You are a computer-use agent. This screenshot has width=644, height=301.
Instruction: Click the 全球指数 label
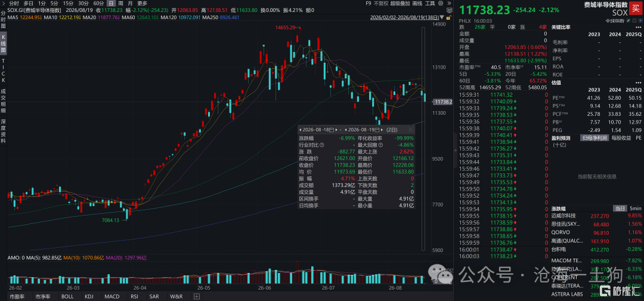(615, 20)
